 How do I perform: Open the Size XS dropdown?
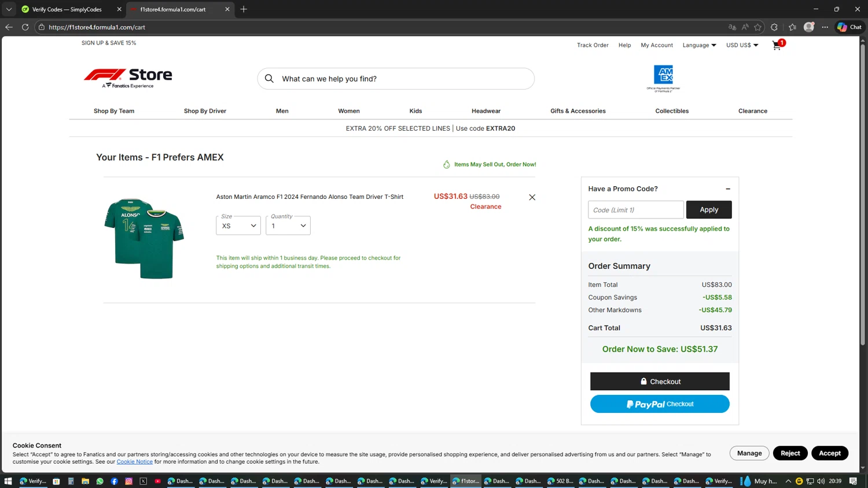[x=238, y=225]
